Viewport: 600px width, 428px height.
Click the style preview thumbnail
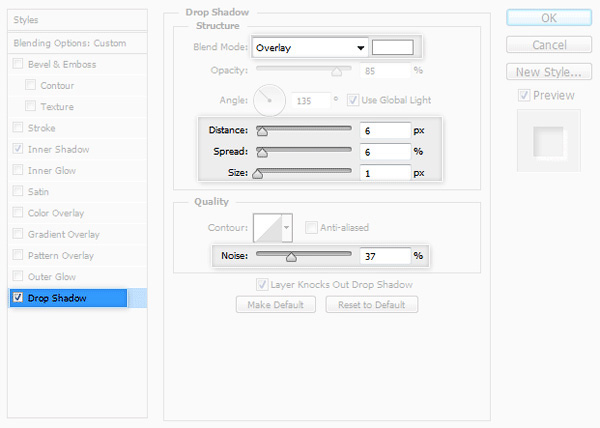point(549,141)
